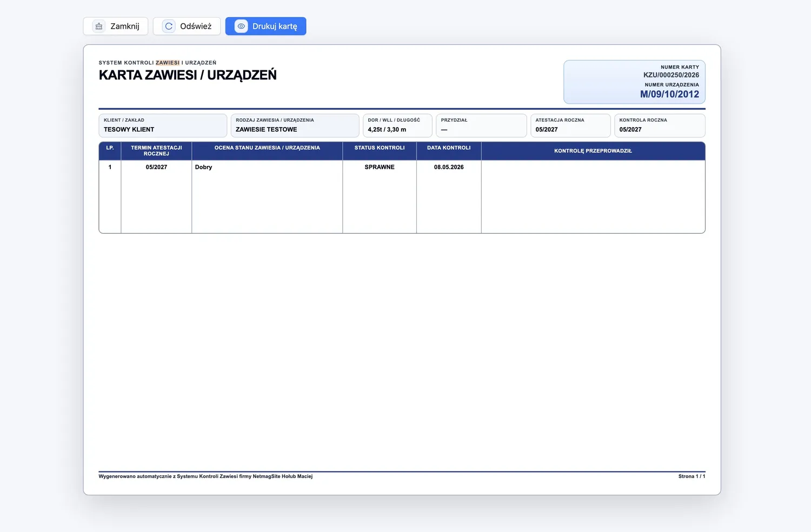This screenshot has height=532, width=811.
Task: Click the eye icon in Drukuj kartę
Action: pyautogui.click(x=241, y=26)
